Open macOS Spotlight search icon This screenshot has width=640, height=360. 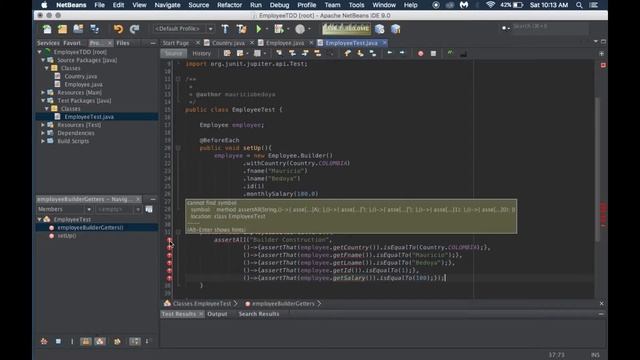click(x=579, y=5)
